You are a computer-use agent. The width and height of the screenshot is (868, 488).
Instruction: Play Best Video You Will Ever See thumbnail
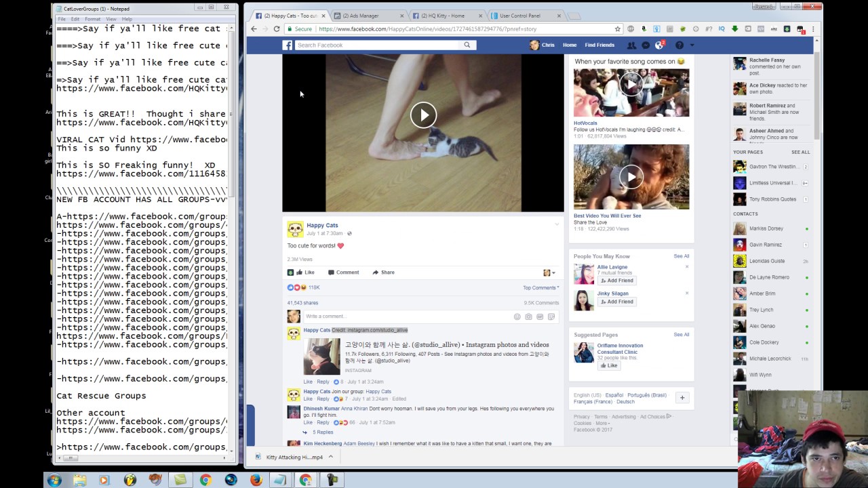coord(631,177)
